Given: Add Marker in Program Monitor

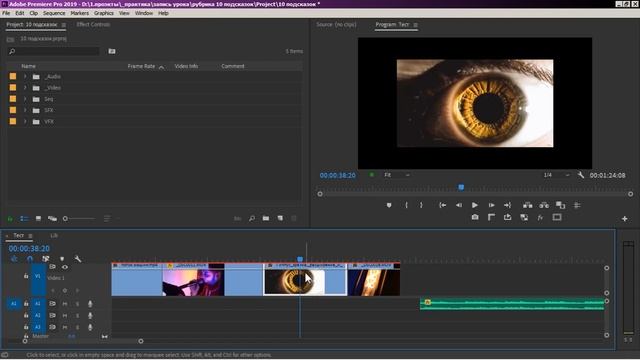Looking at the screenshot, I should coord(389,205).
